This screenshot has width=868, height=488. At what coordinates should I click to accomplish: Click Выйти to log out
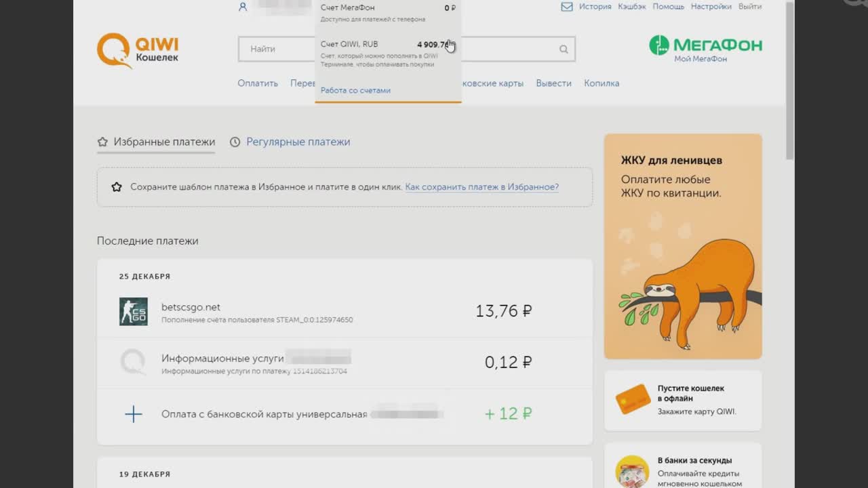(x=750, y=7)
